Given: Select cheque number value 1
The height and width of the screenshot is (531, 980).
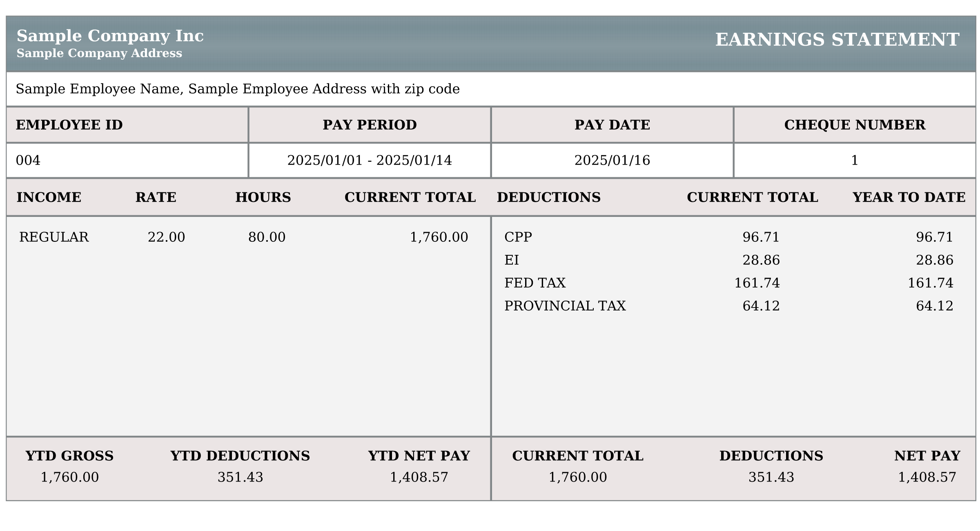Looking at the screenshot, I should tap(854, 161).
